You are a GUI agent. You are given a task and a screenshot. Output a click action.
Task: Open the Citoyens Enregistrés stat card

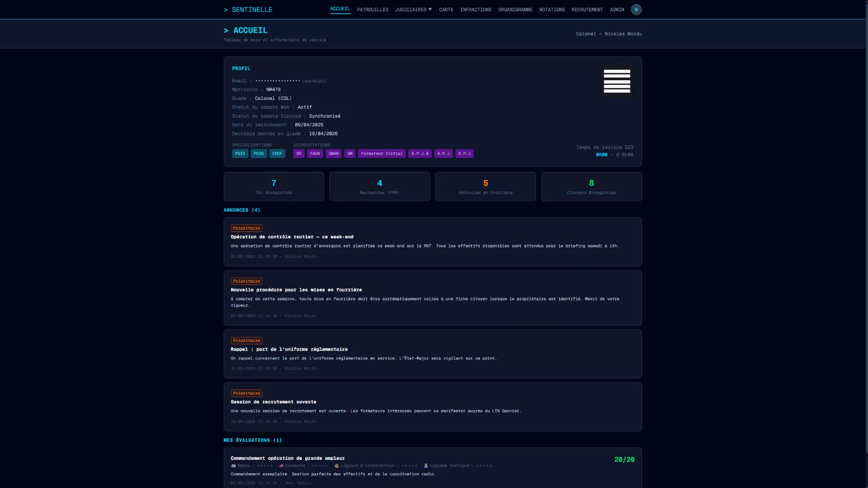pyautogui.click(x=591, y=186)
